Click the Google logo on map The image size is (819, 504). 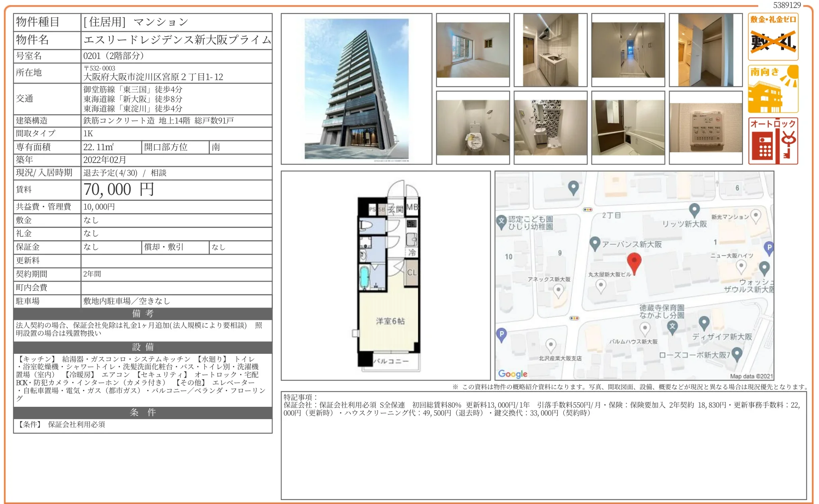point(513,374)
